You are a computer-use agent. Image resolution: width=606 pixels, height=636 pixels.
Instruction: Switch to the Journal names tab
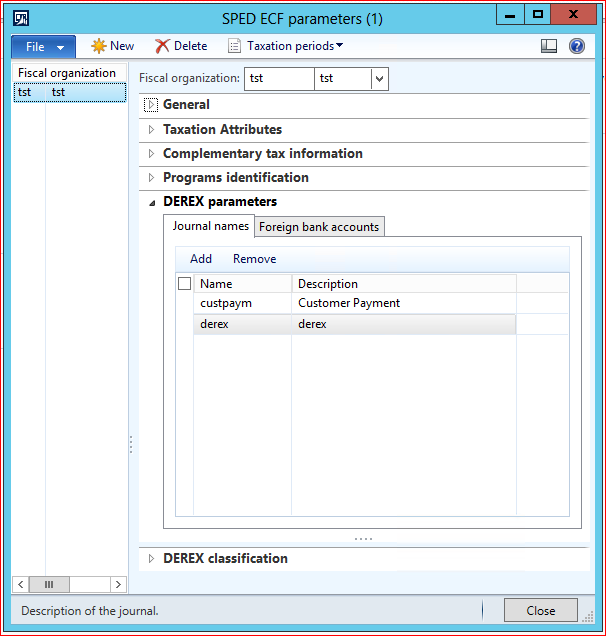[210, 226]
